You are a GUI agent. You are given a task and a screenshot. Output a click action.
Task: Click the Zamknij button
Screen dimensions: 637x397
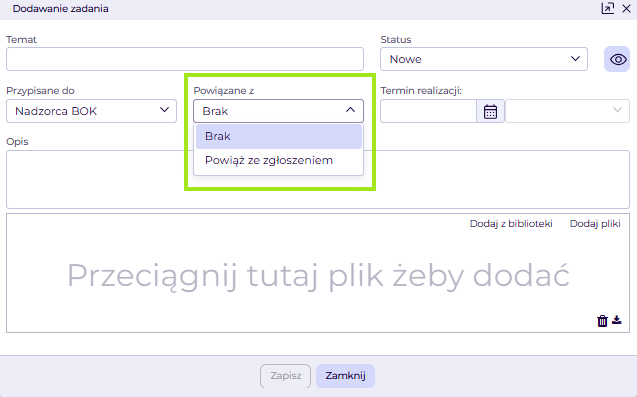click(345, 376)
